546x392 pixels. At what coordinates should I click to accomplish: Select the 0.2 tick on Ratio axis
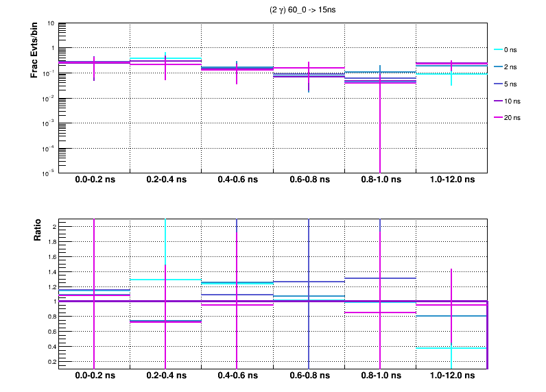tap(50, 361)
